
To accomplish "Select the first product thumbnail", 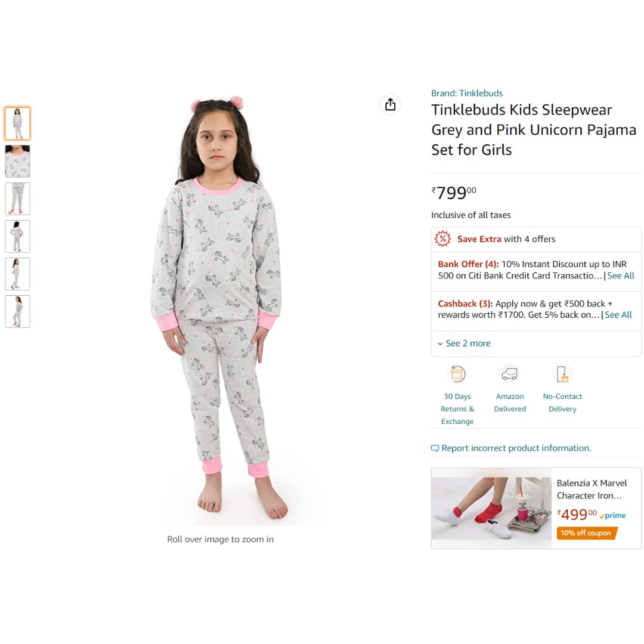I will [17, 123].
